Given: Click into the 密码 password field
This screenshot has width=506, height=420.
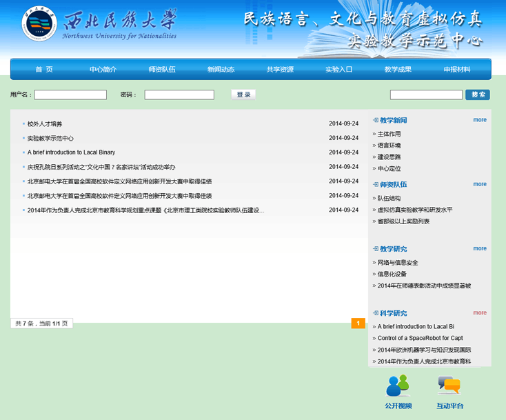Looking at the screenshot, I should (179, 94).
